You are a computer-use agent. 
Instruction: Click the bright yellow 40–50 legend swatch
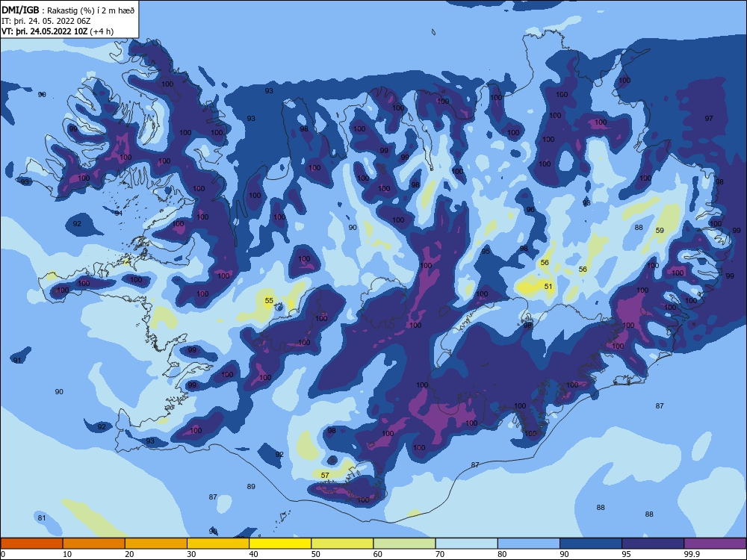(280, 544)
